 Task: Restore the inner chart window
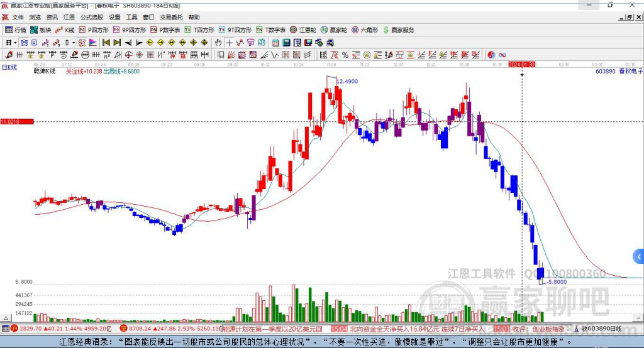(629, 17)
